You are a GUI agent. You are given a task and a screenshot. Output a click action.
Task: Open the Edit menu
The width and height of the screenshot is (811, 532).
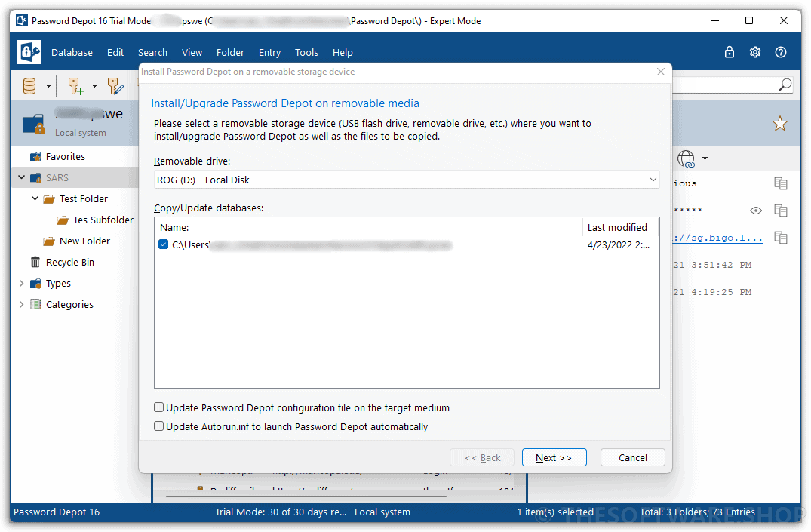click(x=115, y=52)
